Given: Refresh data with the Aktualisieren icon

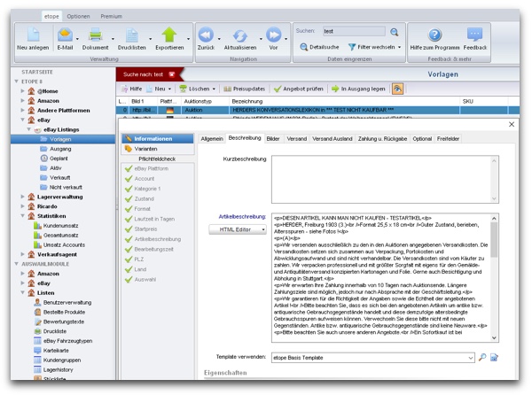Looking at the screenshot, I should point(240,35).
